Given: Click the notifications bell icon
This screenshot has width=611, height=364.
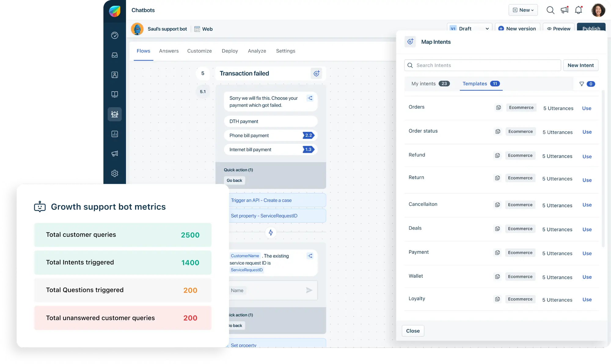Looking at the screenshot, I should 578,10.
